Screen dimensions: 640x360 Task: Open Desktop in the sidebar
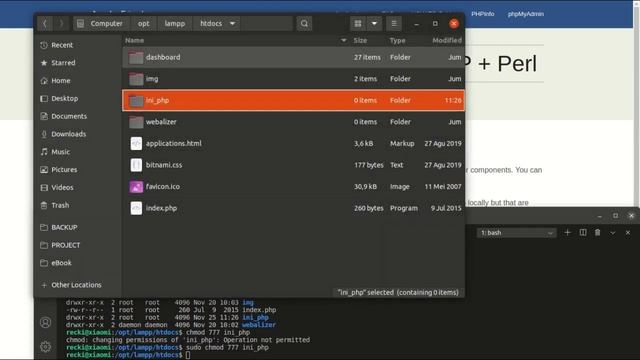tap(64, 98)
